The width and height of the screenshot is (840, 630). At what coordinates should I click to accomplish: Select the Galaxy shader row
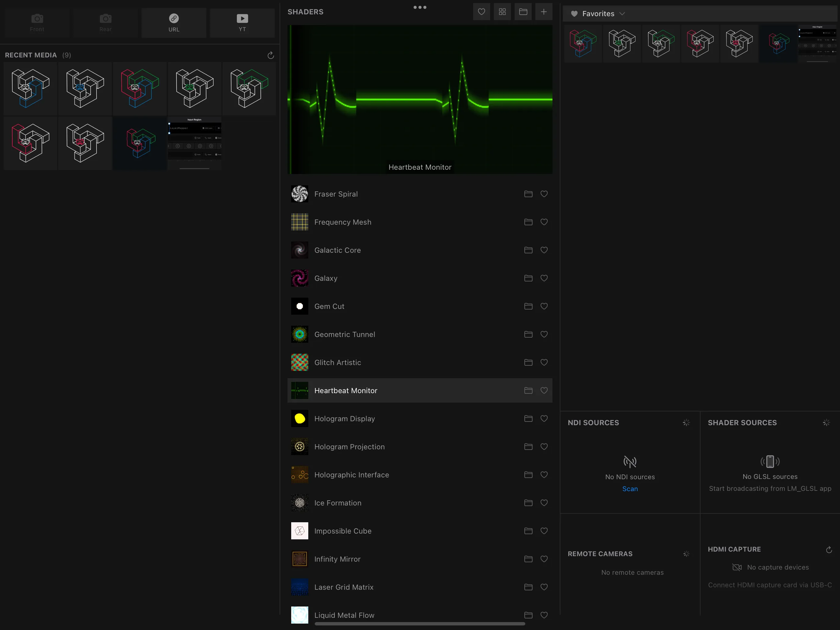[420, 278]
